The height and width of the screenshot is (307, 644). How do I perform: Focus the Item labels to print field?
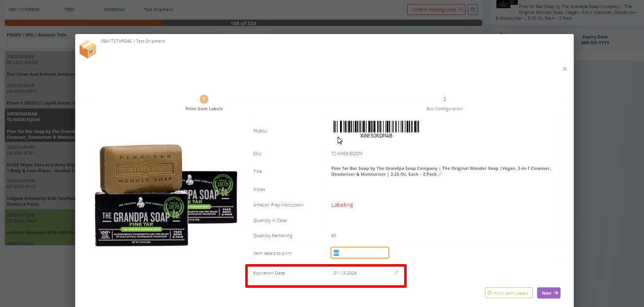coord(360,253)
